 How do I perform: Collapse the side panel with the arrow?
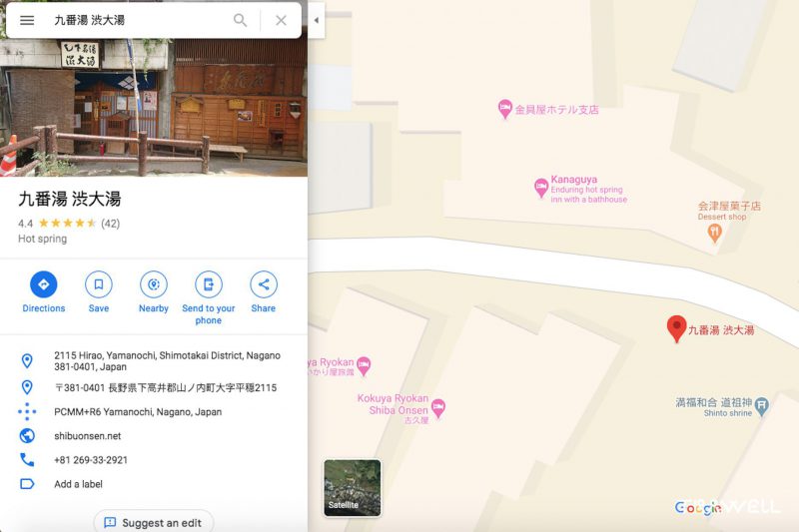[316, 20]
